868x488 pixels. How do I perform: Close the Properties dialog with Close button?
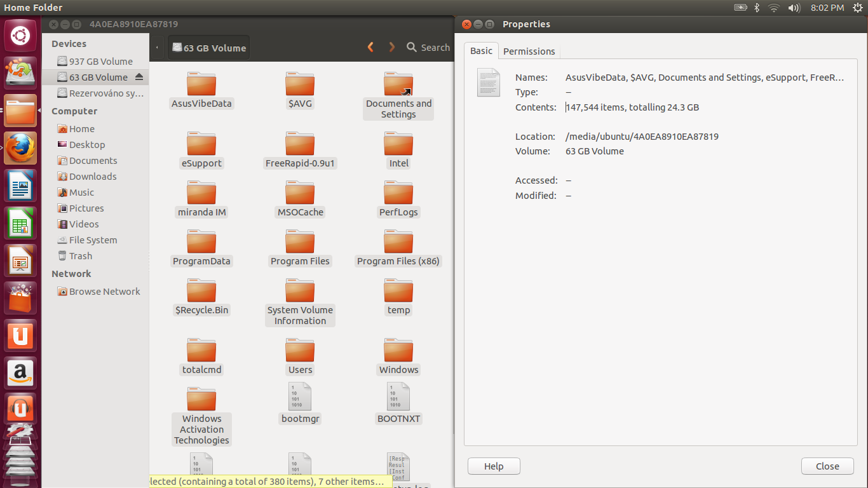[827, 466]
